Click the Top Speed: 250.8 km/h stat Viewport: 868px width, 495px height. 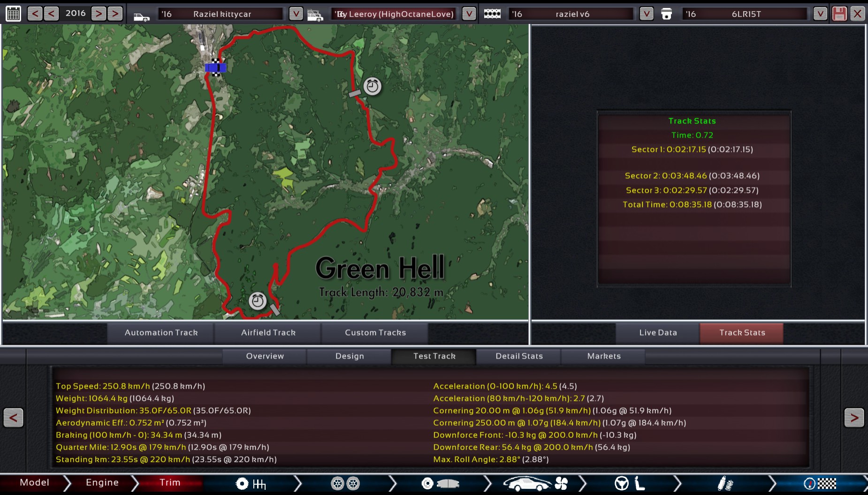coord(130,386)
